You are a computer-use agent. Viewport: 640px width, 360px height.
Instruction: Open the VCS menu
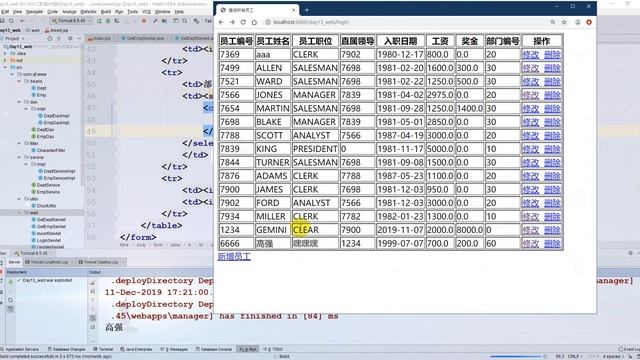point(147,12)
